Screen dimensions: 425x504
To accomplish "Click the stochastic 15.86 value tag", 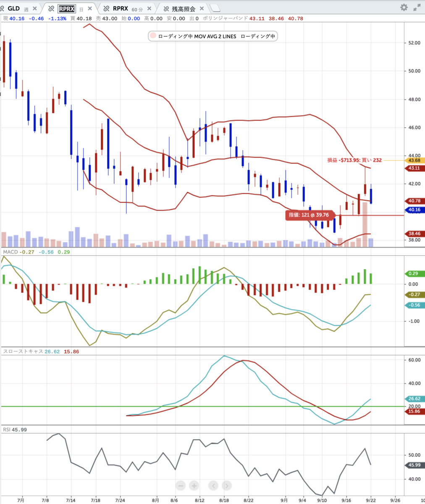I will point(414,411).
